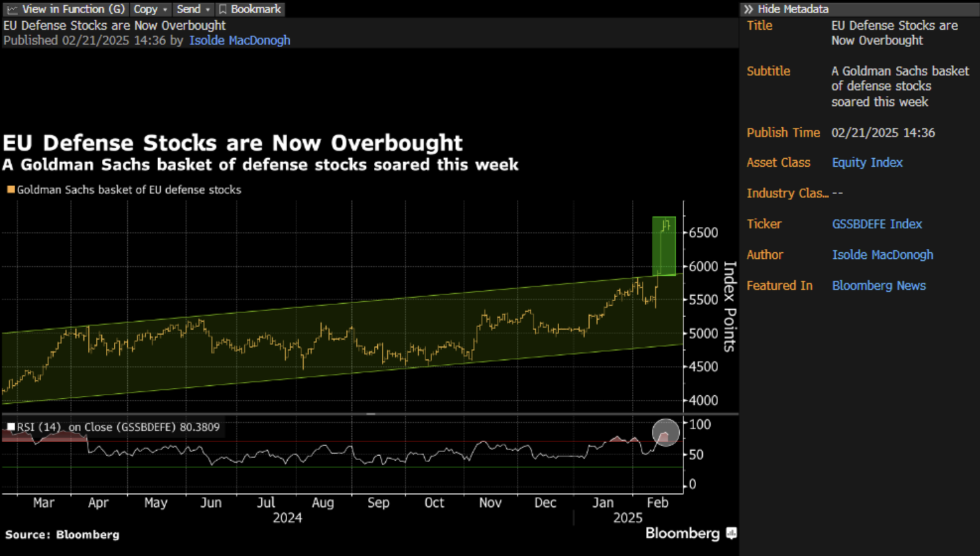Expand the Copy dropdown arrow

[x=165, y=10]
